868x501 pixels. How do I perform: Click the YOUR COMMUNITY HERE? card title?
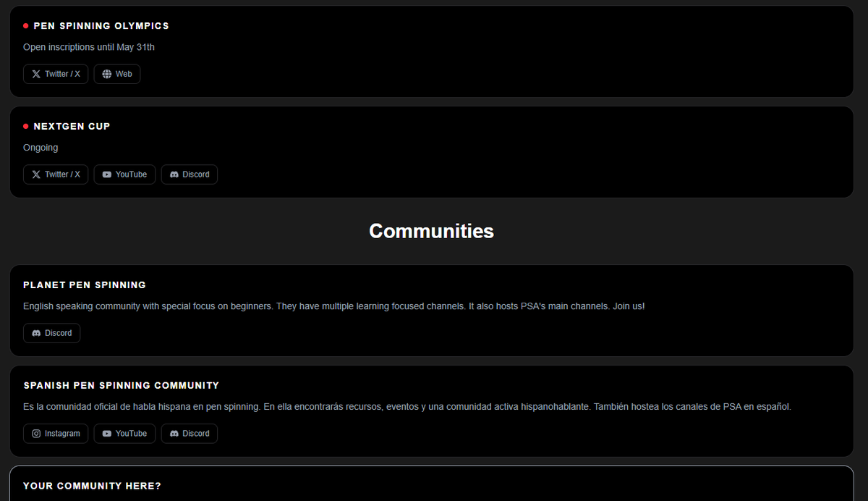coord(92,486)
